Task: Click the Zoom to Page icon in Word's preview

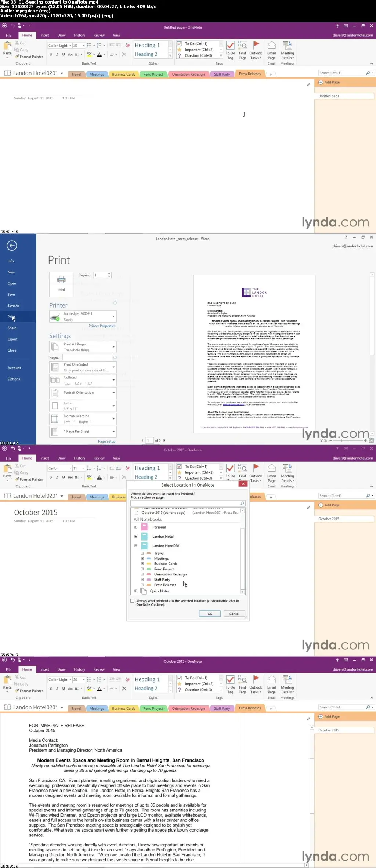Action: click(x=372, y=440)
